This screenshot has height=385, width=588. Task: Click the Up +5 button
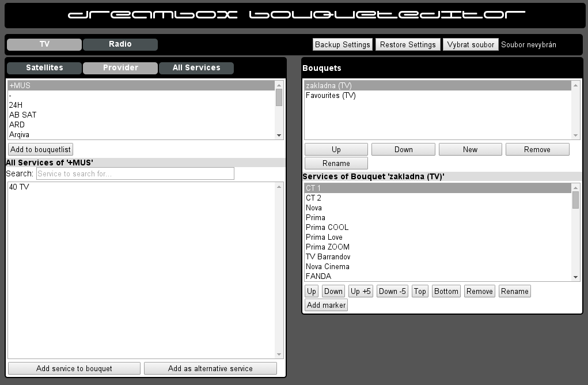(361, 291)
